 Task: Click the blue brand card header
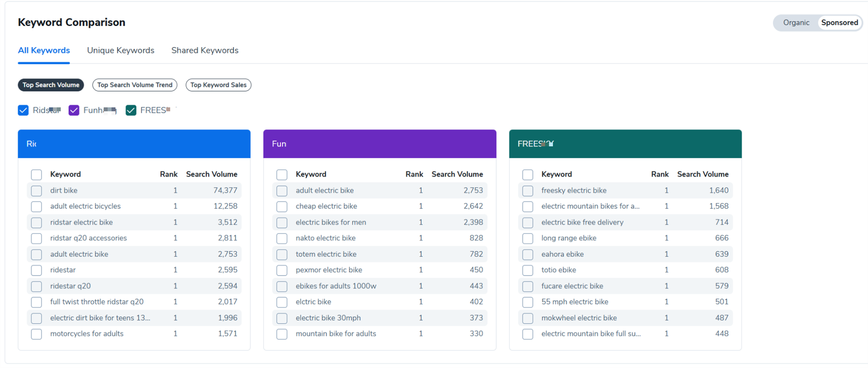pyautogui.click(x=134, y=144)
